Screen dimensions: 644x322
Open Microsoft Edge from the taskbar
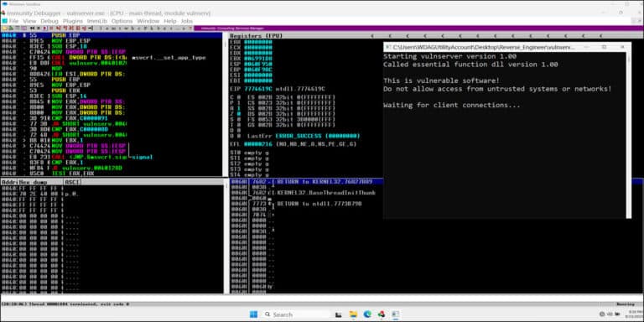click(x=367, y=314)
